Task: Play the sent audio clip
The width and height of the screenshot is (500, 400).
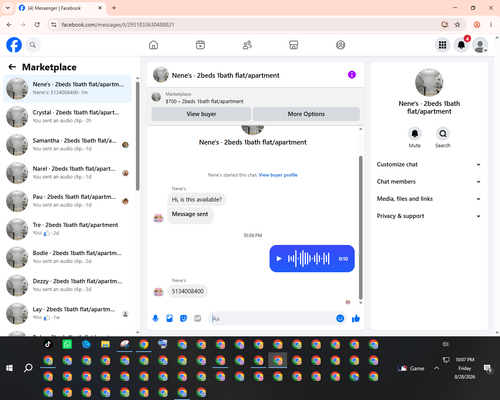Action: point(279,259)
